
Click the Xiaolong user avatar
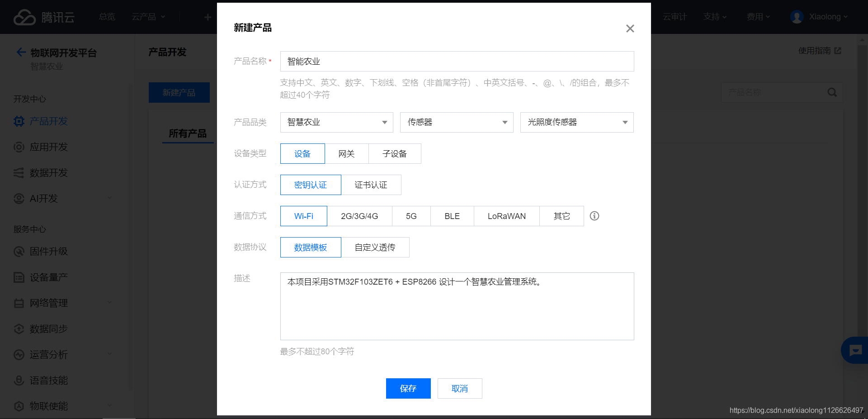click(797, 17)
